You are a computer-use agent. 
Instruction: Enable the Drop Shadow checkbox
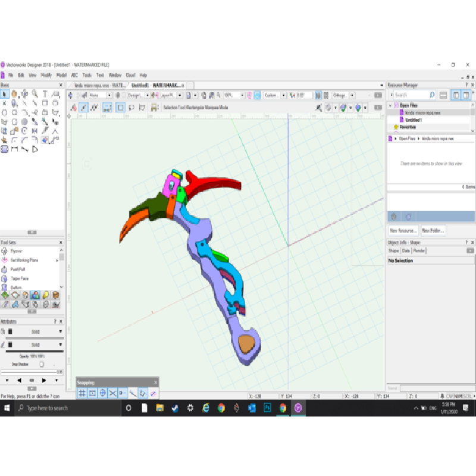[42, 364]
